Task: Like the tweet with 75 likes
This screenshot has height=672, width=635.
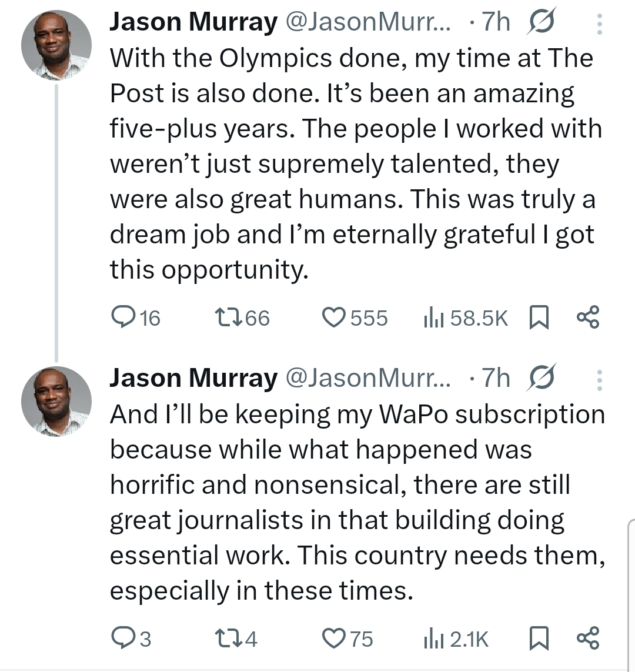Action: pos(334,638)
